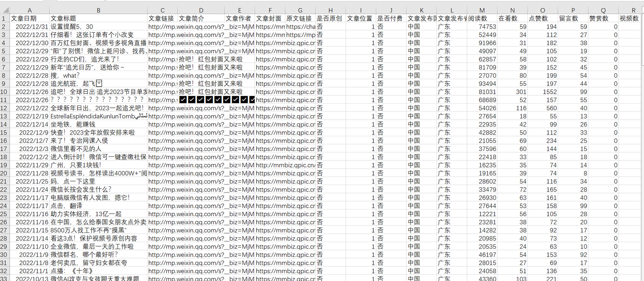Click header cell 在看数
This screenshot has width=644, height=281.
[x=512, y=18]
